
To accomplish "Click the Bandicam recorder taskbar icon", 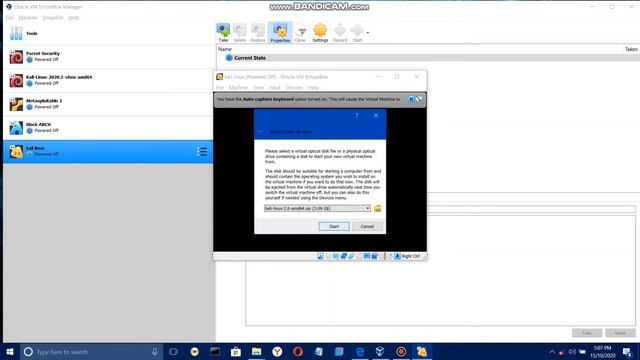I will click(401, 352).
